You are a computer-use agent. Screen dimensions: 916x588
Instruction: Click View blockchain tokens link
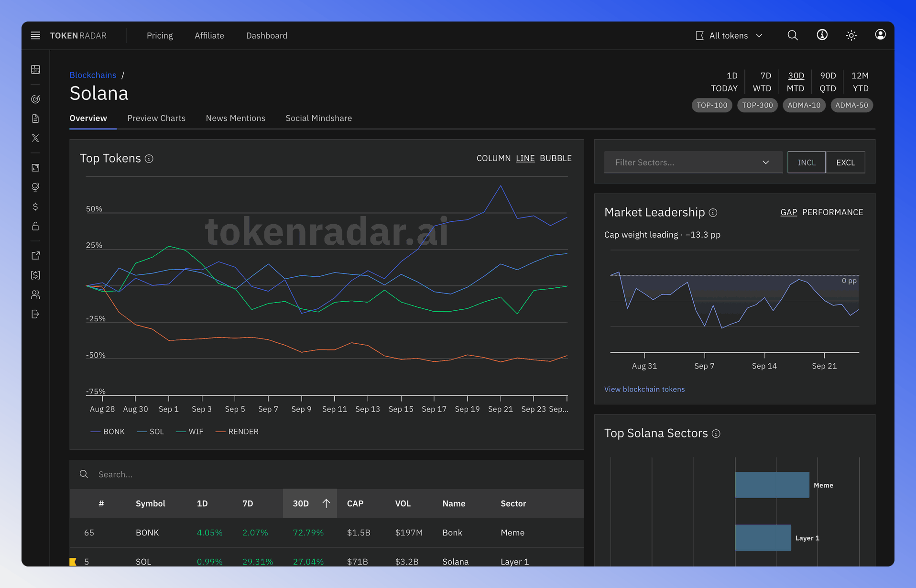[644, 389]
